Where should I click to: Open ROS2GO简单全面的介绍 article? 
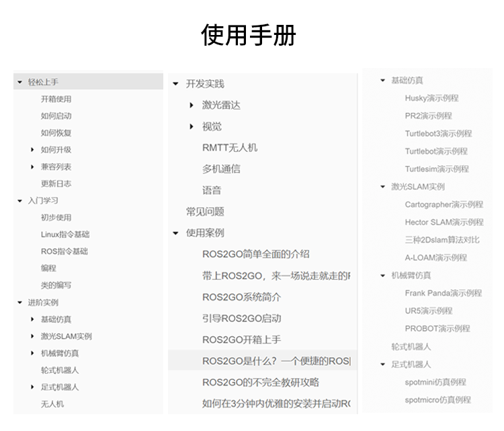pyautogui.click(x=256, y=254)
